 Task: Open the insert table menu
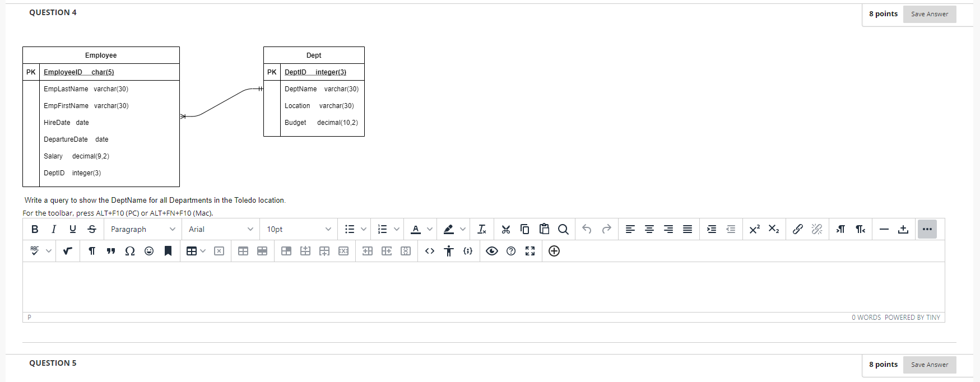pos(196,251)
